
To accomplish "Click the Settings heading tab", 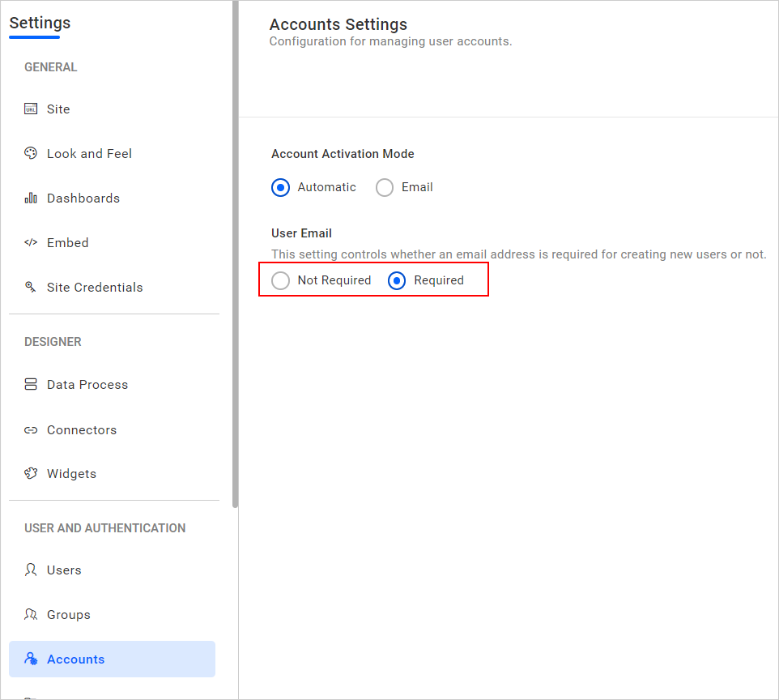I will click(40, 23).
